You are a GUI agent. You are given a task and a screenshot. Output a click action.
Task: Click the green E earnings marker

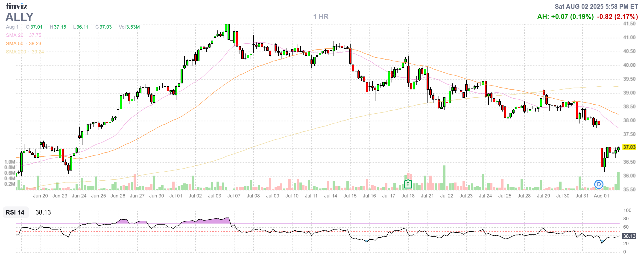coord(408,185)
